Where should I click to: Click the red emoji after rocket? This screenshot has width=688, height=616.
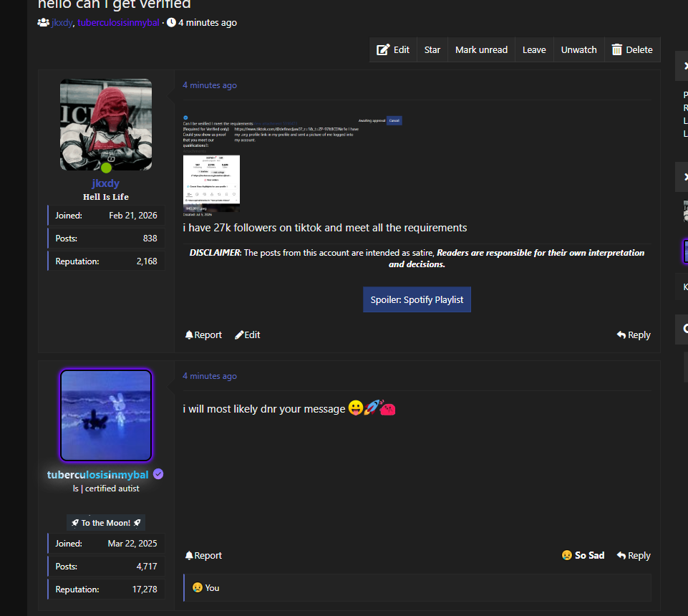[387, 409]
